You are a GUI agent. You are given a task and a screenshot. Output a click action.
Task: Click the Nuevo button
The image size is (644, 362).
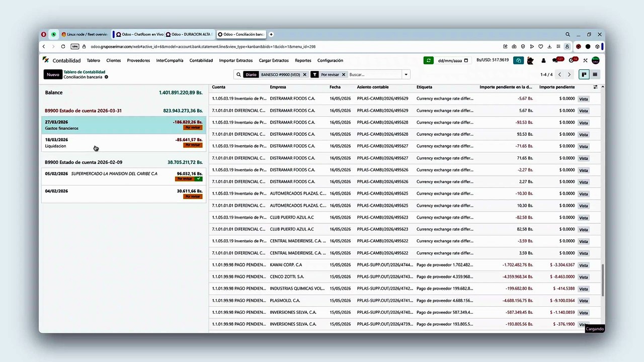tap(53, 74)
